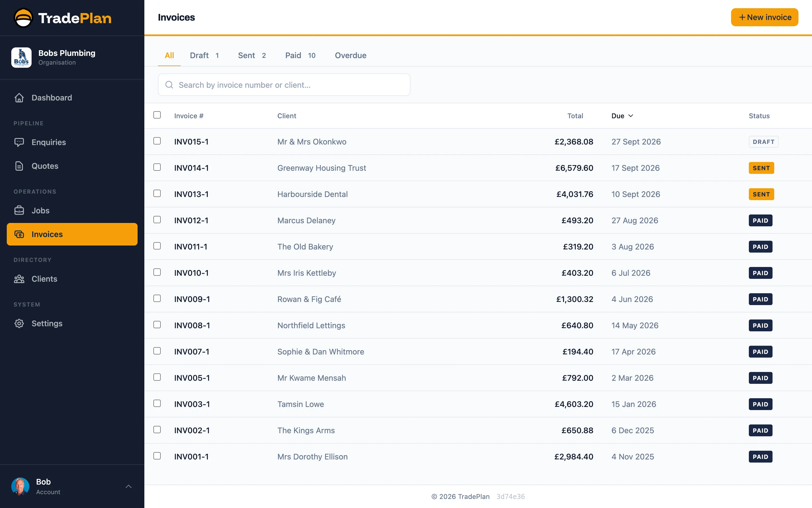Open Jobs in the sidebar
The image size is (812, 508).
coord(72,211)
